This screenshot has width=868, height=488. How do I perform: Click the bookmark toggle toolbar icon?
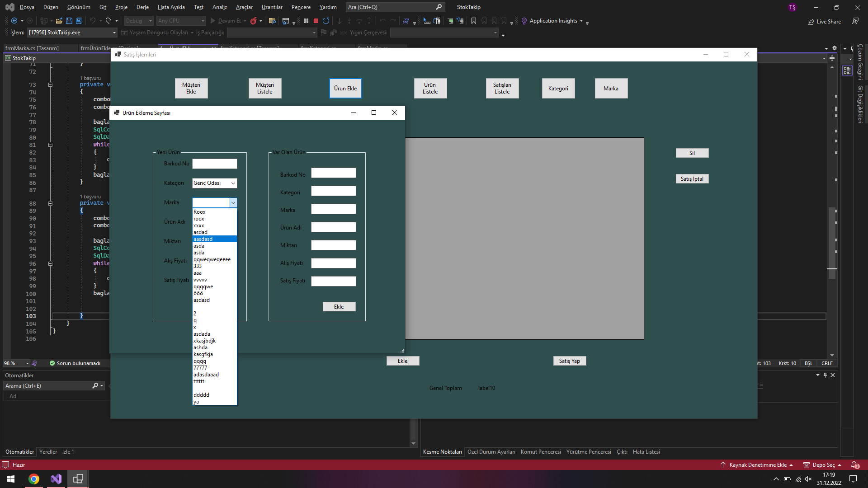(474, 21)
